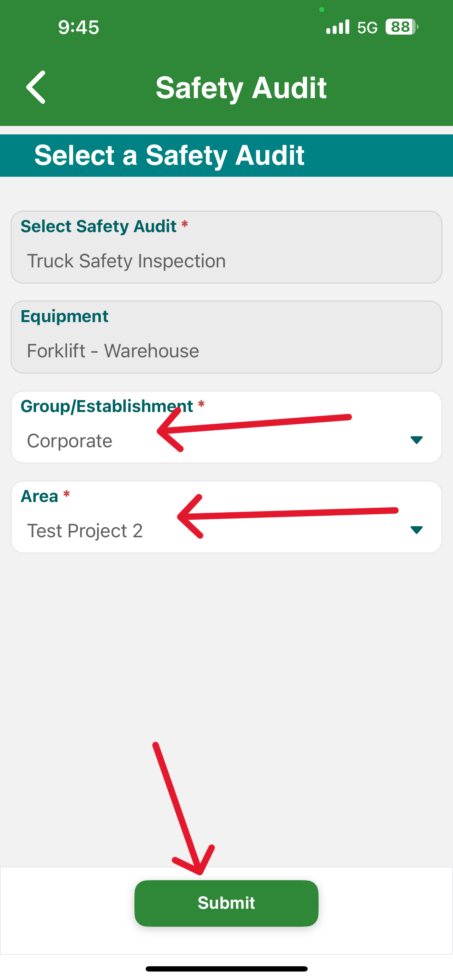Select the Corporate value in Group/Establishment
The width and height of the screenshot is (453, 980).
(70, 441)
